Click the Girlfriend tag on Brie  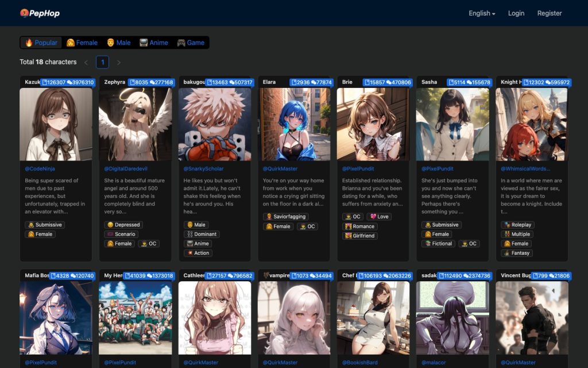coord(360,236)
